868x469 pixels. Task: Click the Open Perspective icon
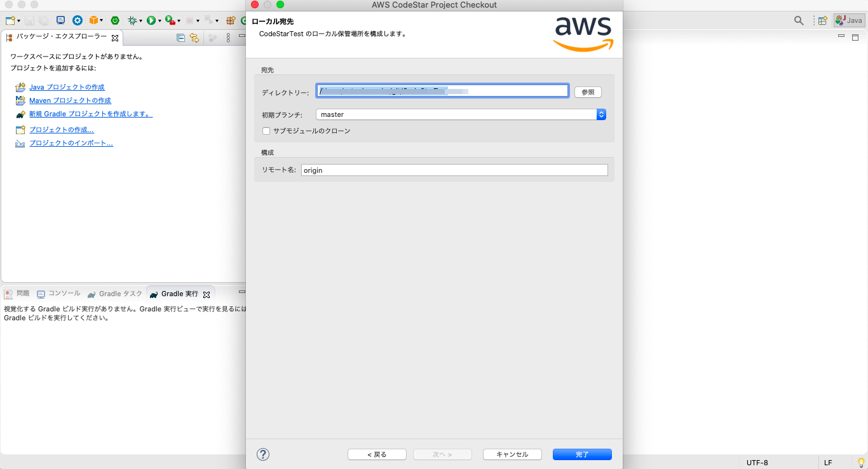[x=822, y=20]
